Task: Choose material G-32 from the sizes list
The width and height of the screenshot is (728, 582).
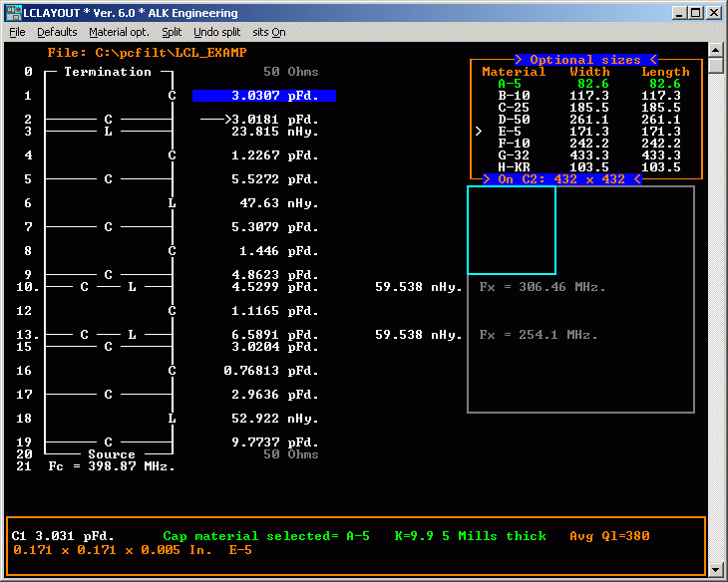Action: tap(516, 155)
